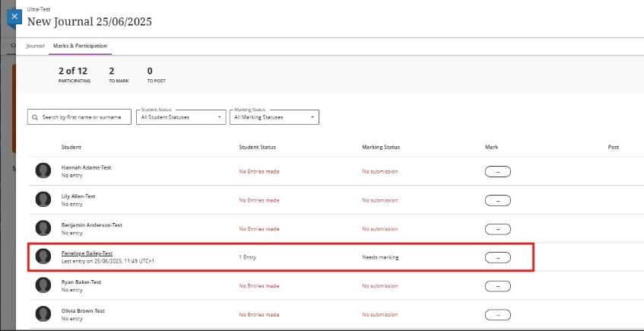
Task: Click Penelope Bailey-Test avatar icon
Action: 43,257
